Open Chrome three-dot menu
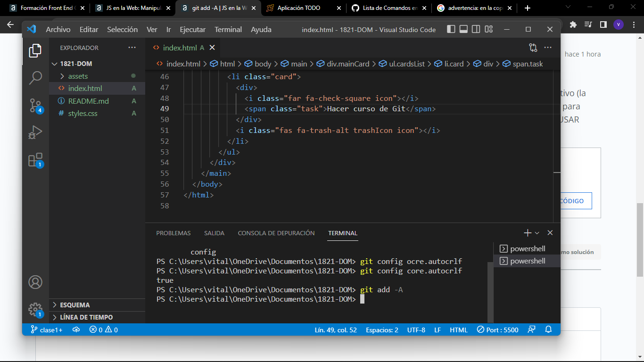This screenshot has height=362, width=644. click(x=634, y=25)
